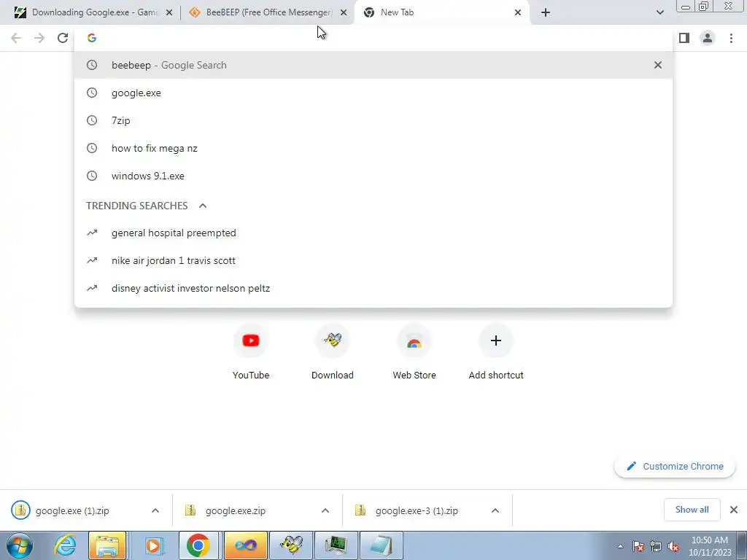Viewport: 747px width, 560px height.
Task: Click the taskbar clock showing 10:50 AM
Action: [709, 546]
